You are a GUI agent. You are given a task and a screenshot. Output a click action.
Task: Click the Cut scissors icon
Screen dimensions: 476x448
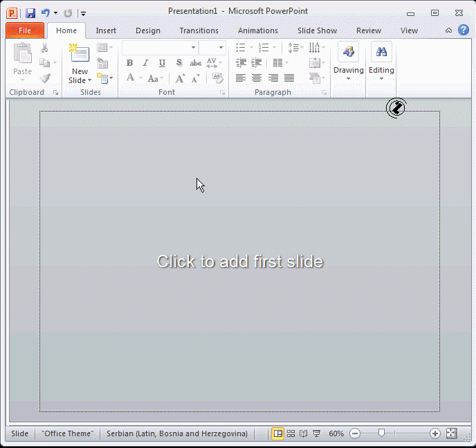(x=44, y=48)
